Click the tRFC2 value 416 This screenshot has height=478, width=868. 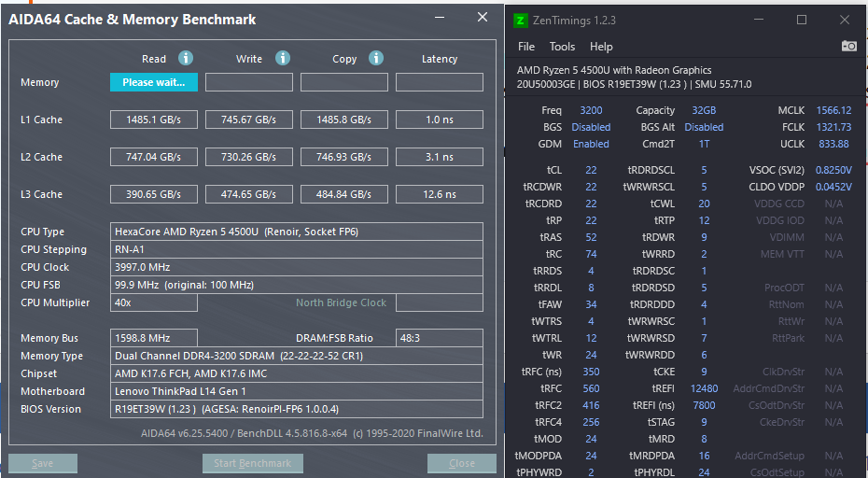(x=591, y=405)
